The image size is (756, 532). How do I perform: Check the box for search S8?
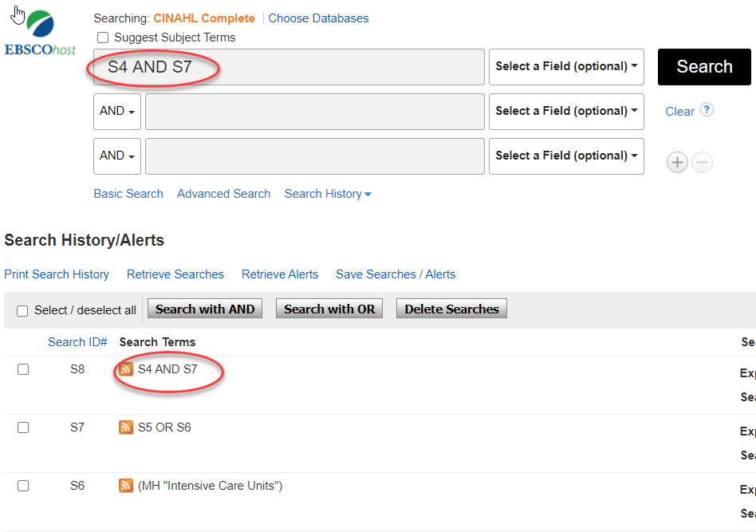click(x=23, y=369)
